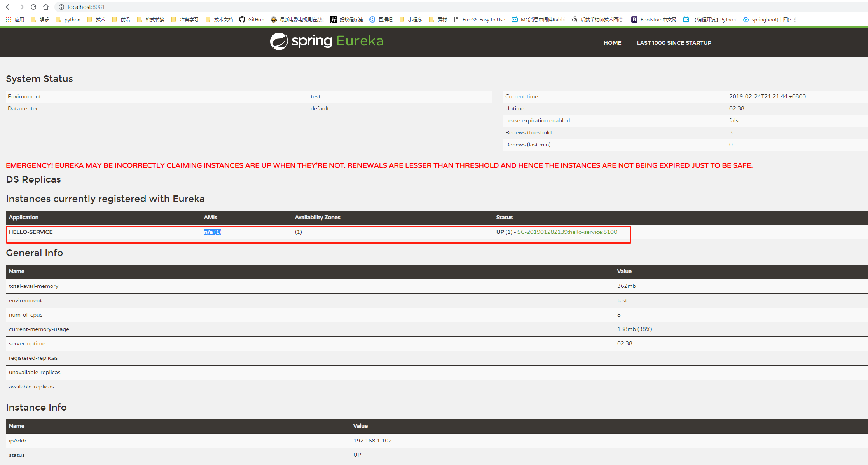868x465 pixels.
Task: Open the hello-service:8100 instance link
Action: (x=567, y=232)
